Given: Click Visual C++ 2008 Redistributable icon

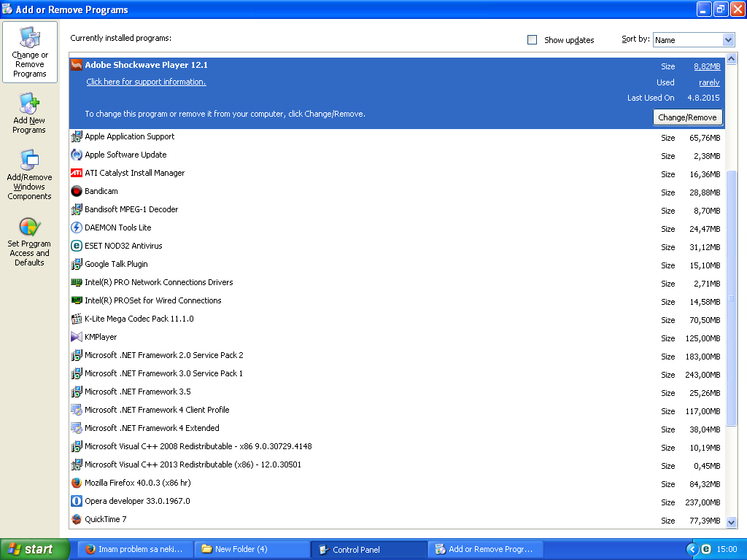Looking at the screenshot, I should 76,446.
